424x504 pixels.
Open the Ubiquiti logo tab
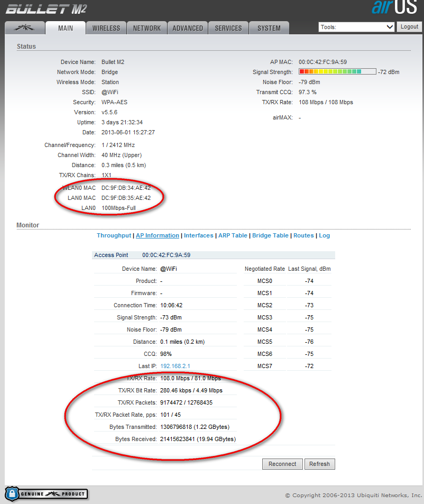pos(25,28)
